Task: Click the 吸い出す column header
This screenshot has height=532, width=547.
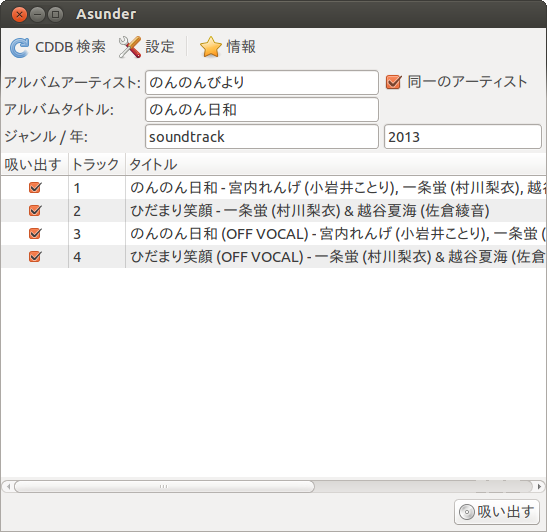Action: click(x=35, y=164)
